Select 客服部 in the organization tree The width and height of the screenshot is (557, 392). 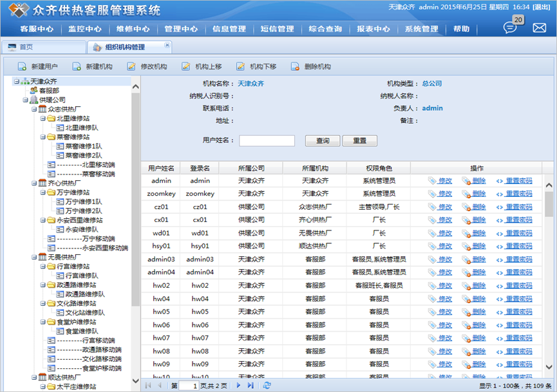[48, 91]
